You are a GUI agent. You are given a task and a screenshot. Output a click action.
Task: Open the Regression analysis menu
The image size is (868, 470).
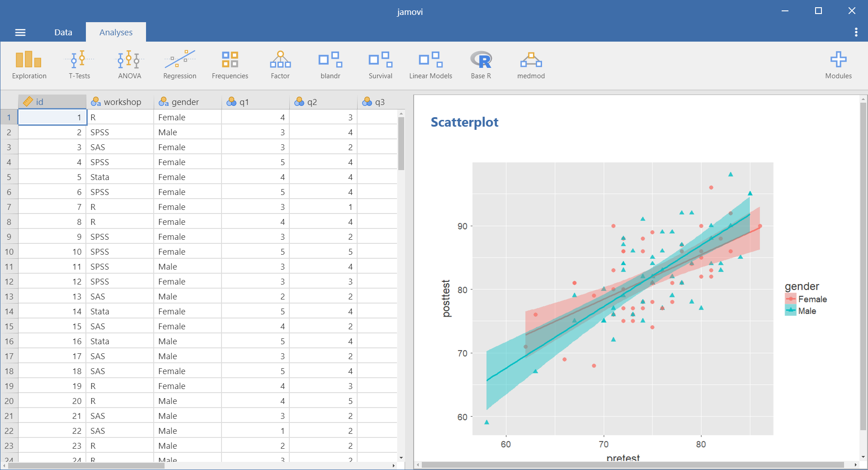(179, 65)
